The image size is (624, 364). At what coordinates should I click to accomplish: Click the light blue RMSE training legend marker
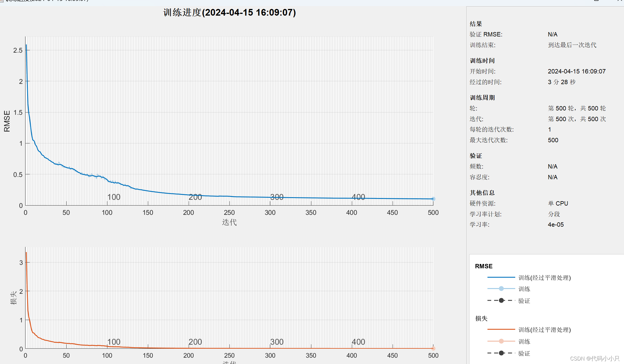coord(501,289)
